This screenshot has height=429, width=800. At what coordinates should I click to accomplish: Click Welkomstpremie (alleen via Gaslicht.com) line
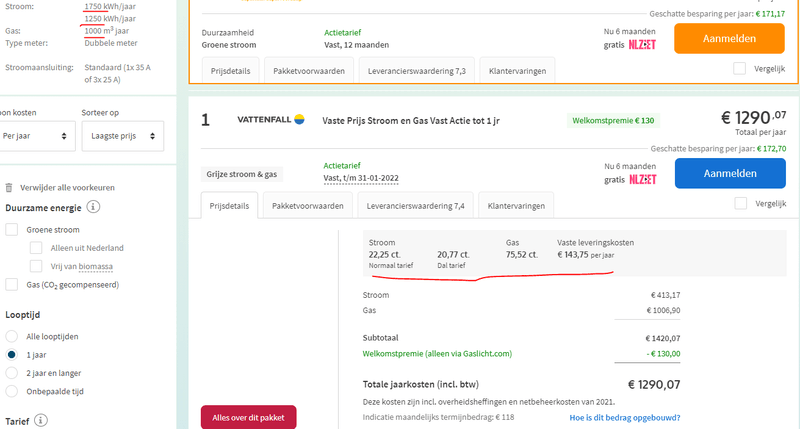(x=437, y=354)
